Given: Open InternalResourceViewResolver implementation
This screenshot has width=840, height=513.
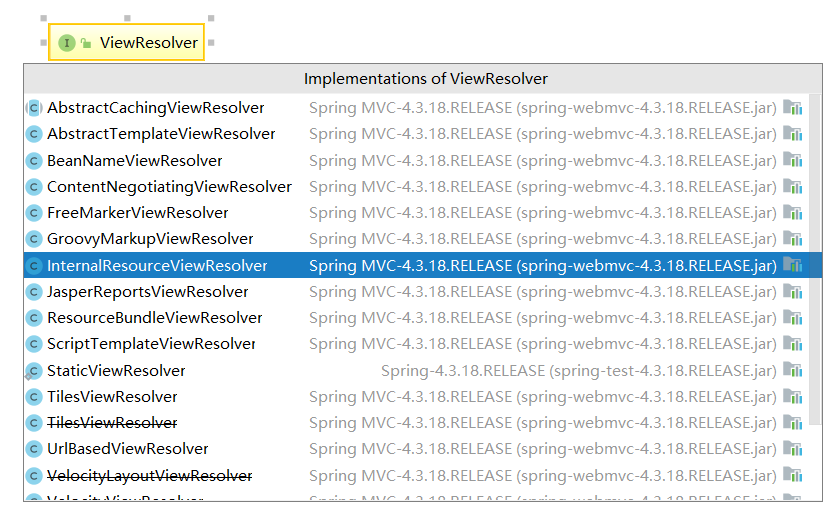Looking at the screenshot, I should coord(157,266).
